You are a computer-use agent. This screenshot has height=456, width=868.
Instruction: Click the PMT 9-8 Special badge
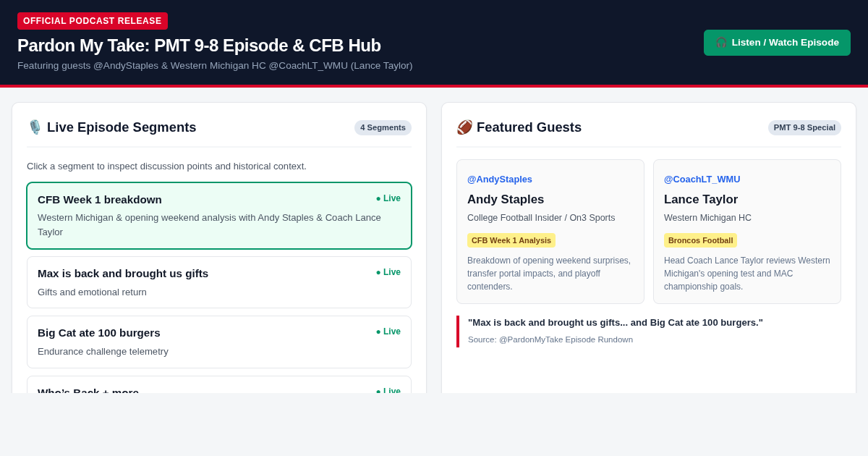point(804,127)
